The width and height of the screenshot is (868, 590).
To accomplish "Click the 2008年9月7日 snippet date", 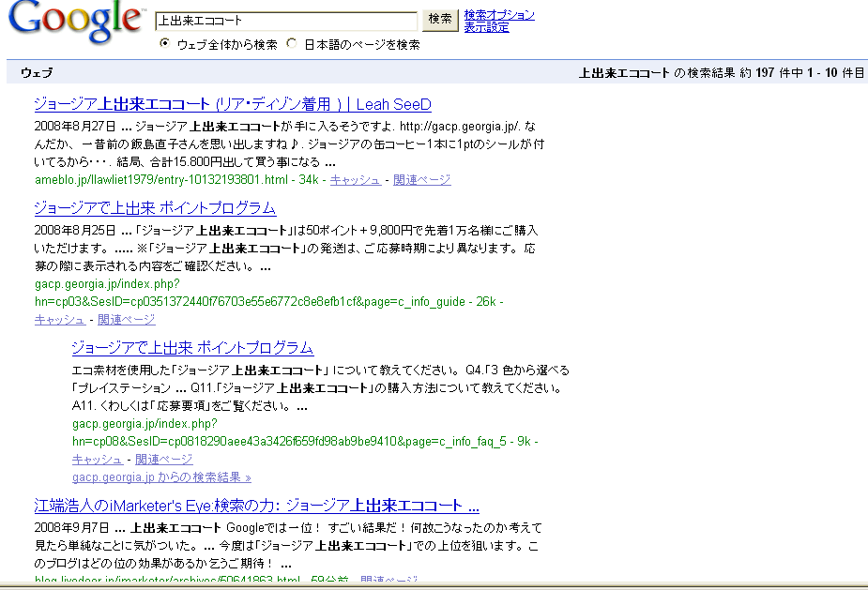I will click(x=72, y=527).
